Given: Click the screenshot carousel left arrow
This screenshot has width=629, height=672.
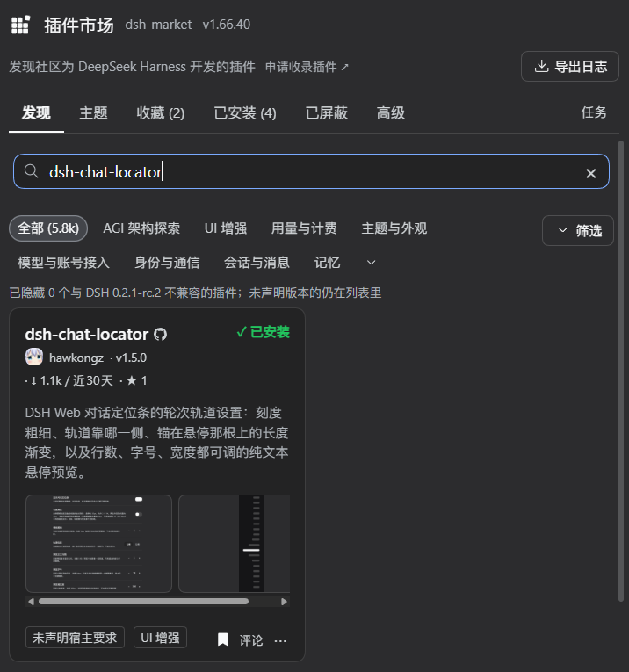Looking at the screenshot, I should (x=31, y=601).
